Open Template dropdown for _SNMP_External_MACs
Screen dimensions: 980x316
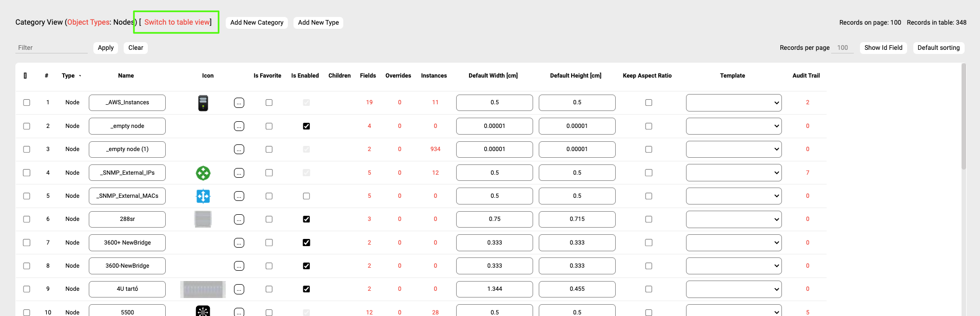pos(734,196)
